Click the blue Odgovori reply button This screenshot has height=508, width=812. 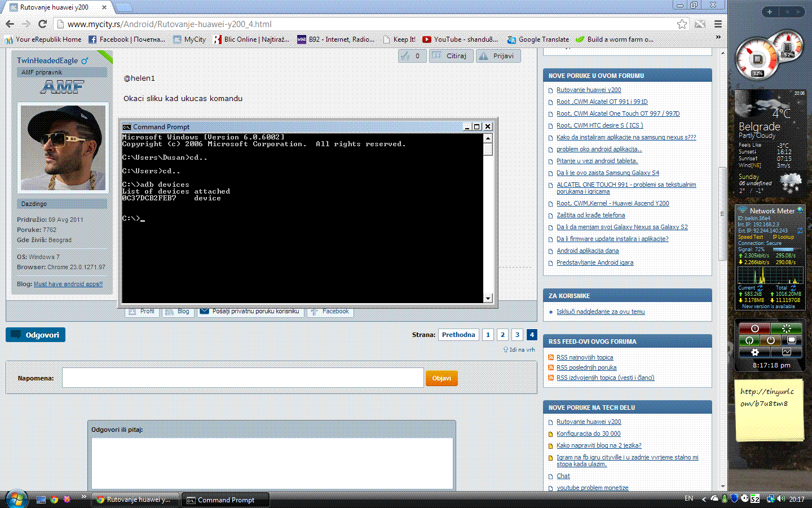click(36, 335)
